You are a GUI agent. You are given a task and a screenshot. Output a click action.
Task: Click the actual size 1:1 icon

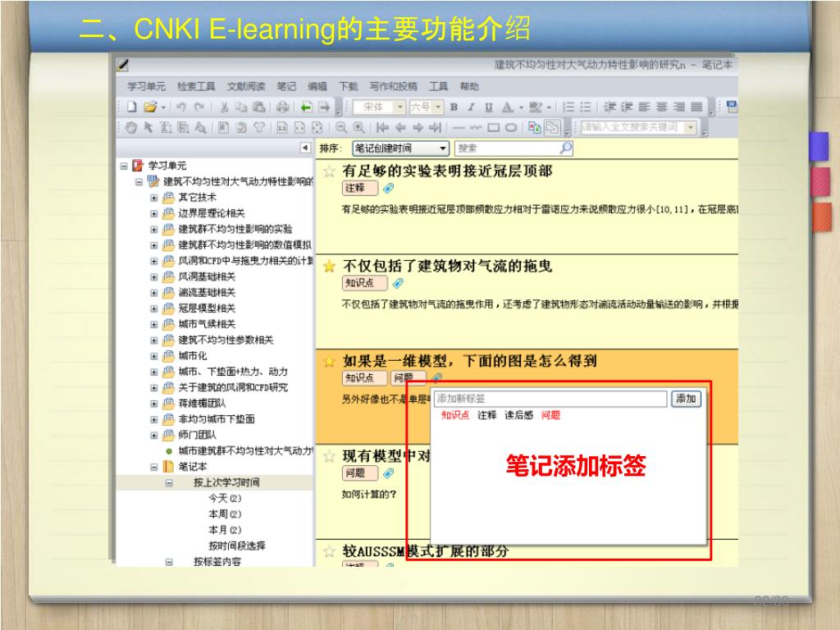(x=282, y=127)
